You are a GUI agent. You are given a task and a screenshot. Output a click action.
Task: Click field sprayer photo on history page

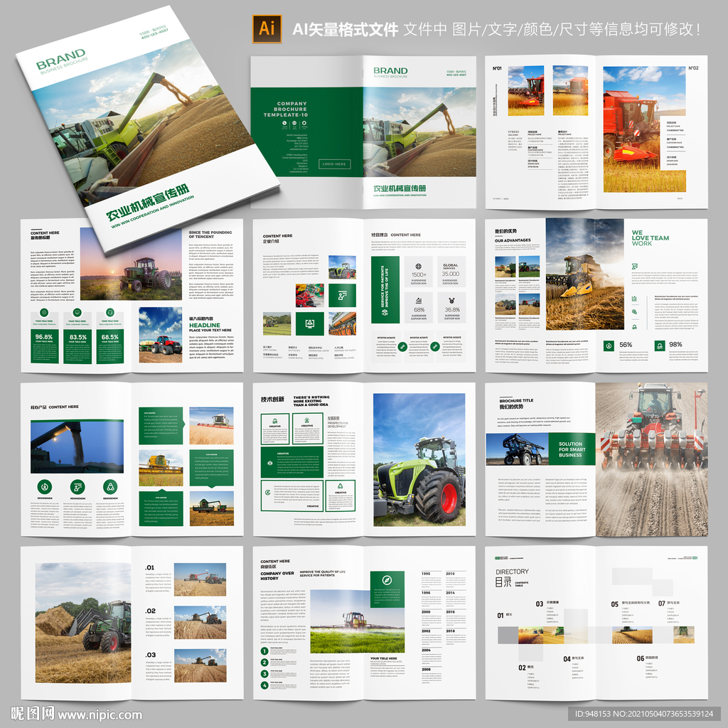(x=357, y=621)
